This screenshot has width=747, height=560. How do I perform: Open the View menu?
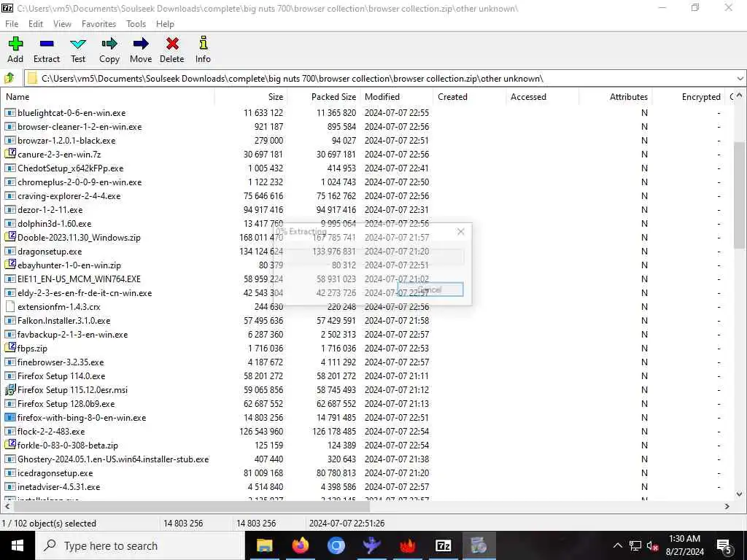click(63, 24)
